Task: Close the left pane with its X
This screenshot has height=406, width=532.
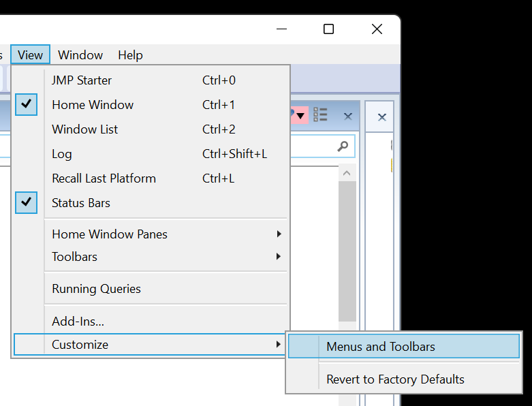Action: [x=347, y=116]
